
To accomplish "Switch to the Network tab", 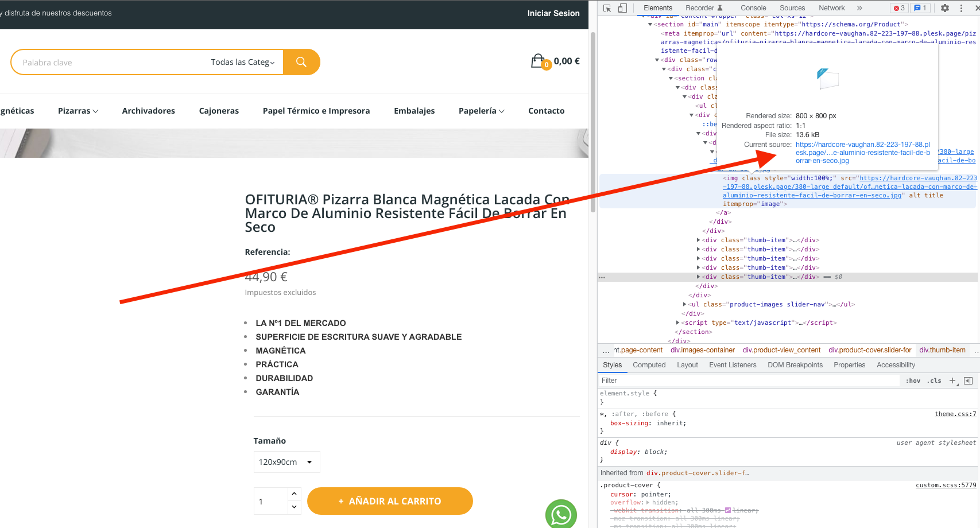I will (x=832, y=8).
